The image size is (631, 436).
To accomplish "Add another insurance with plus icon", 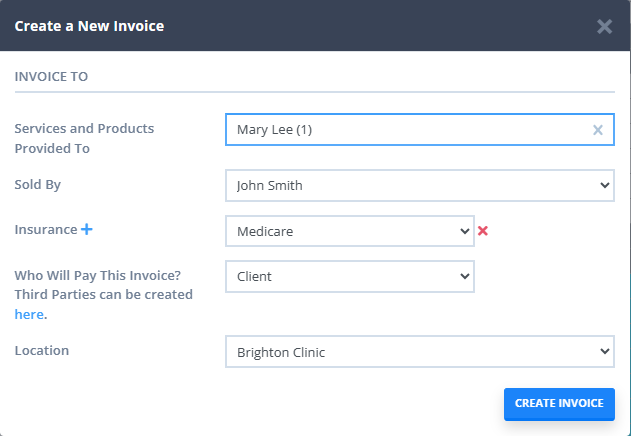I will pyautogui.click(x=87, y=230).
